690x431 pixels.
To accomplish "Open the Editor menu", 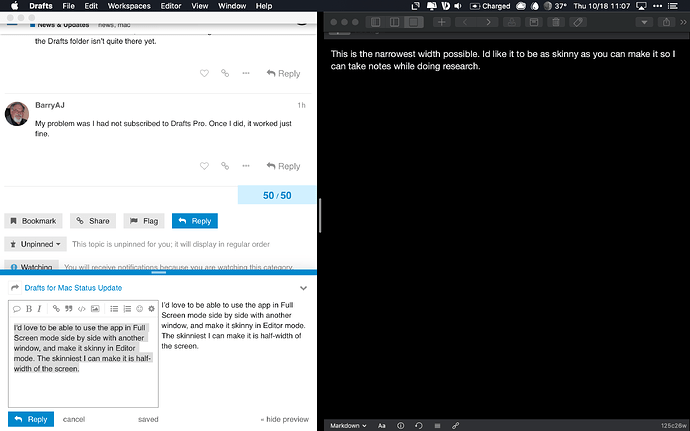I will [171, 6].
